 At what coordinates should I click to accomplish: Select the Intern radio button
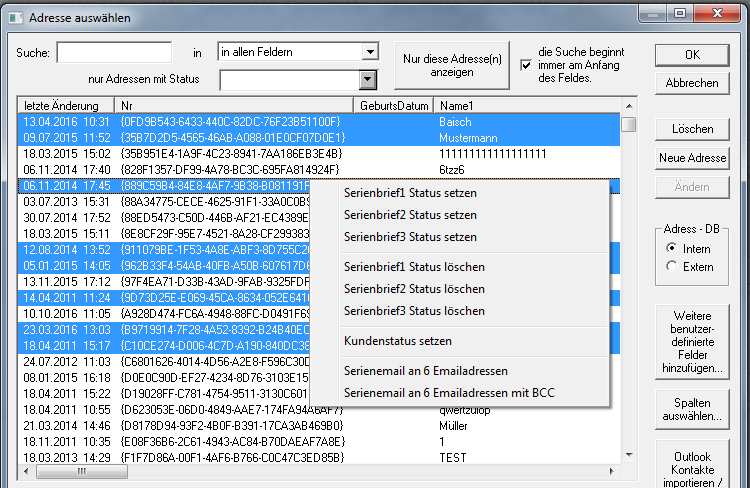[x=671, y=247]
